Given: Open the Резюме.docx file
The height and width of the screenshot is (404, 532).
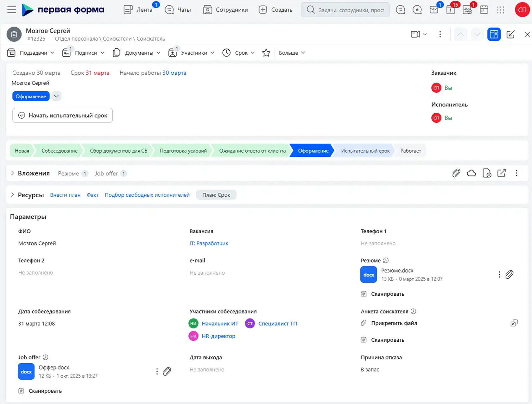Looking at the screenshot, I should pyautogui.click(x=397, y=271).
